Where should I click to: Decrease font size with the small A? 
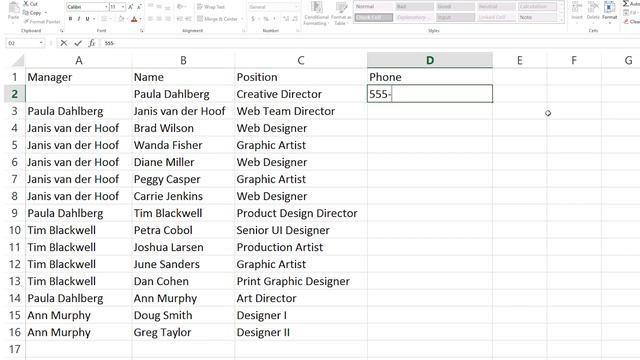pos(139,7)
